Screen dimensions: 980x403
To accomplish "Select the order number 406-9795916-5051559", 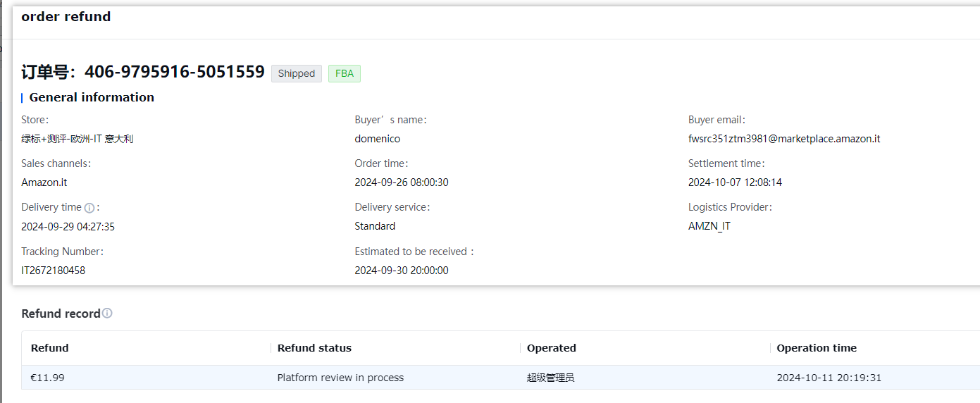I will tap(175, 72).
